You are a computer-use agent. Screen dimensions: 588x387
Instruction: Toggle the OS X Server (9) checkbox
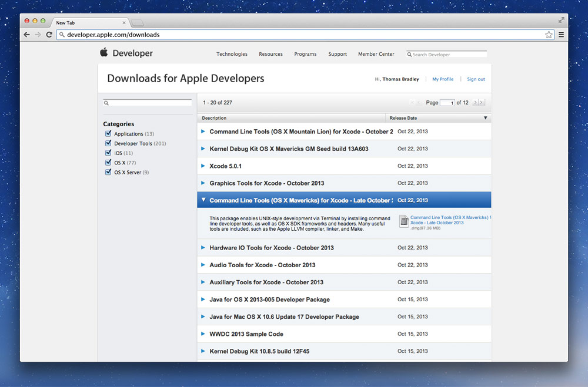(108, 172)
